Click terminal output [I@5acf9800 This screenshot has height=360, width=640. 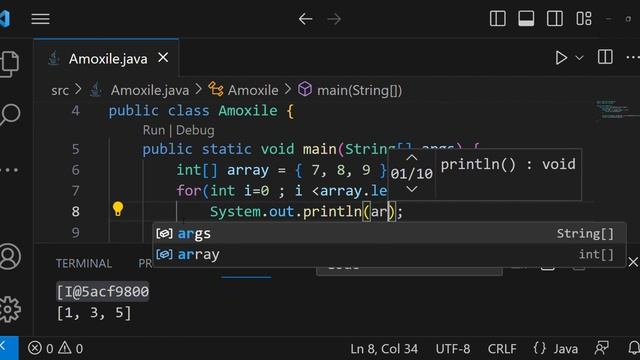coord(102,291)
